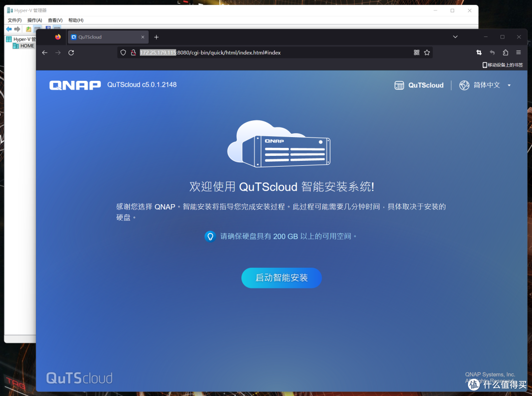Open the 帮助(H) menu in Hyper-V Manager
The height and width of the screenshot is (396, 532).
coord(76,20)
